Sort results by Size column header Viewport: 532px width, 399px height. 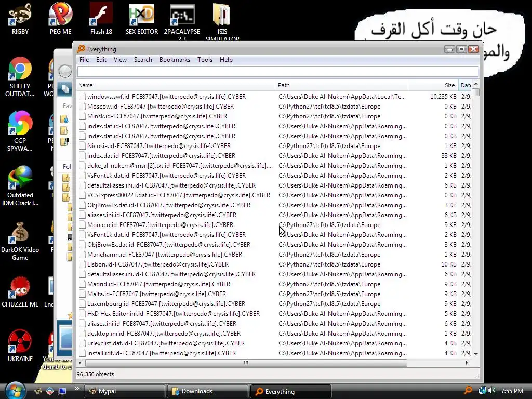click(433, 85)
